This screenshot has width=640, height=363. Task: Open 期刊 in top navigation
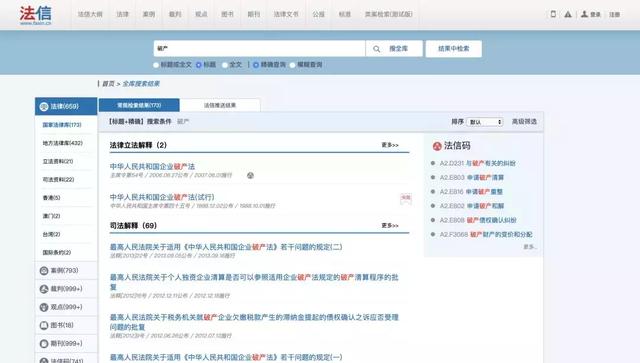tap(254, 14)
